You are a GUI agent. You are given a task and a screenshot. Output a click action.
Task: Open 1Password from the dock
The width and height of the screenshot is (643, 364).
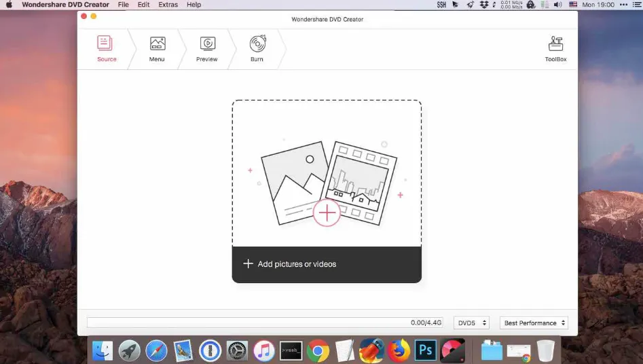click(210, 351)
